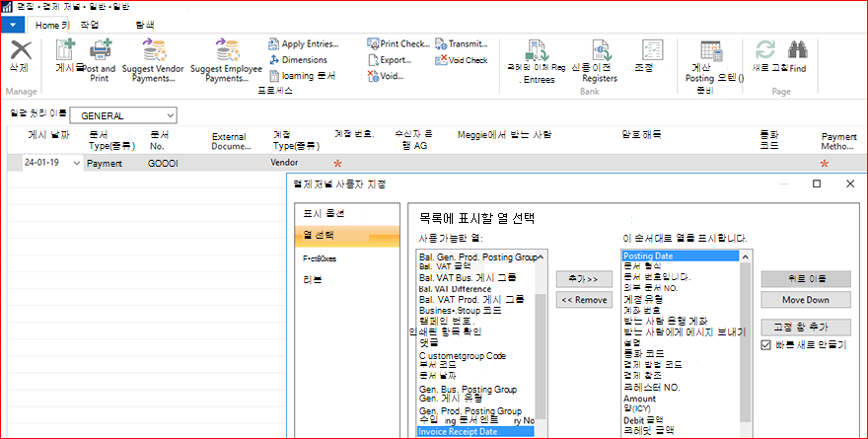Click the Delete (삭제) X icon

click(21, 50)
